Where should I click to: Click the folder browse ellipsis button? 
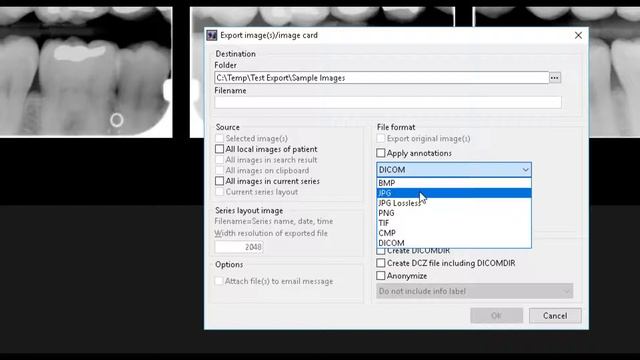(554, 78)
